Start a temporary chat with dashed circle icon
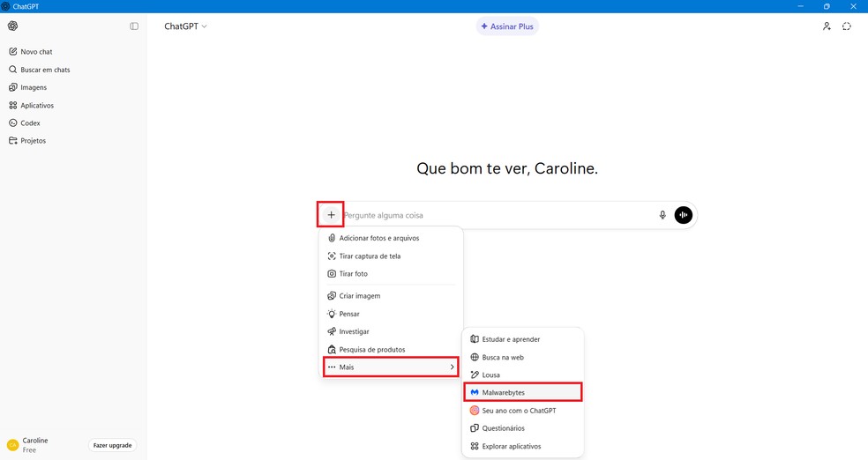Viewport: 868px width, 460px height. [x=847, y=26]
